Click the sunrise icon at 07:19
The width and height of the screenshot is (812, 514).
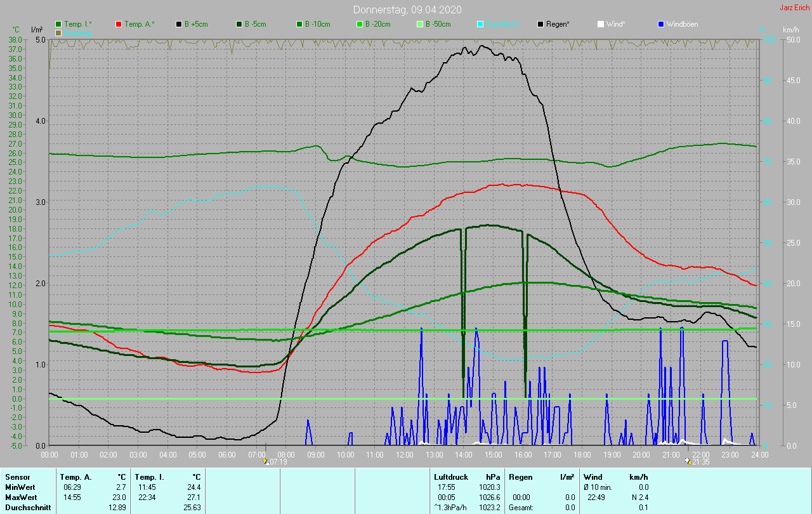pos(266,461)
